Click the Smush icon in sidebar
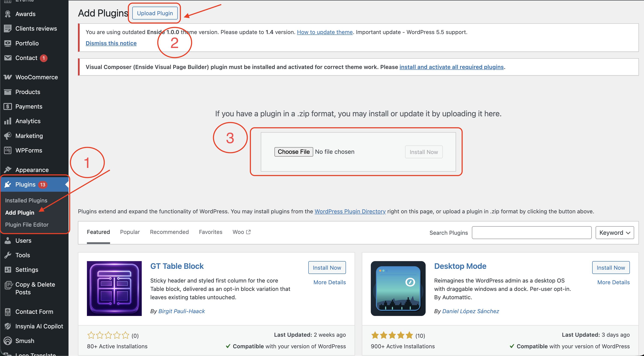The height and width of the screenshot is (356, 644). [x=8, y=341]
